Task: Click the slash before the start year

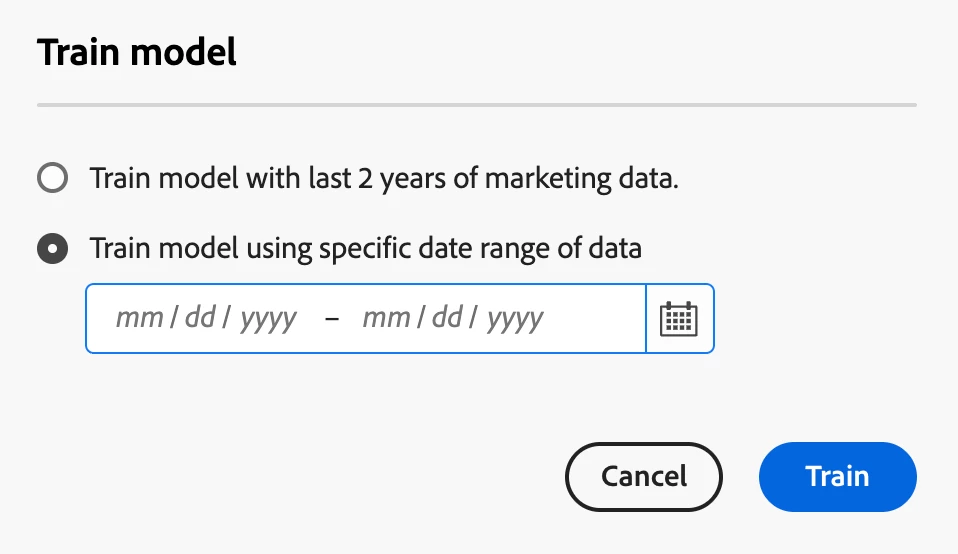Action: 228,319
